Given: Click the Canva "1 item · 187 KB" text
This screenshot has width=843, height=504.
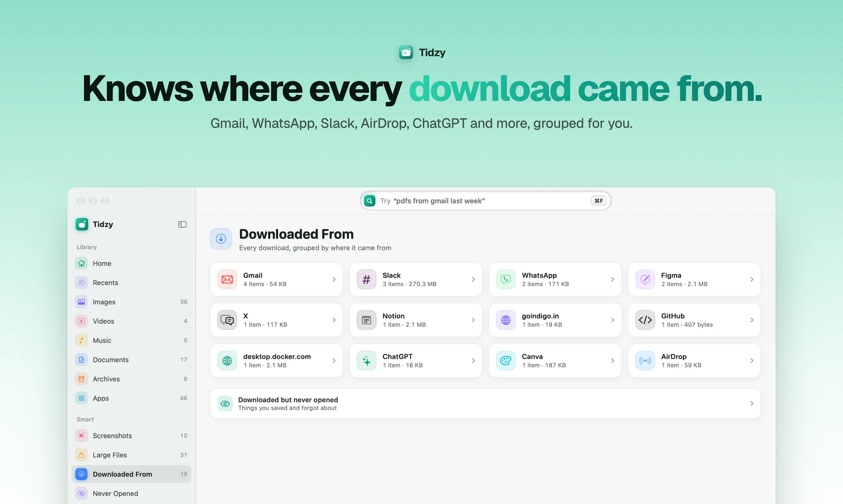Looking at the screenshot, I should pyautogui.click(x=544, y=365).
